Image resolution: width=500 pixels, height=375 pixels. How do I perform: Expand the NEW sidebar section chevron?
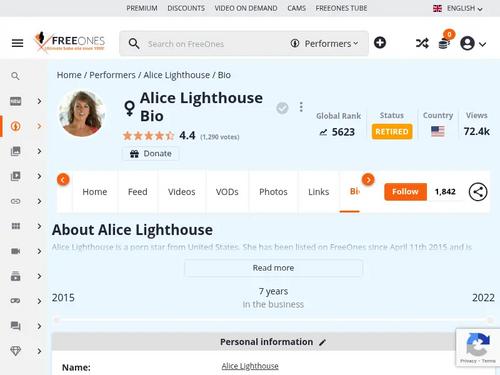[x=39, y=101]
